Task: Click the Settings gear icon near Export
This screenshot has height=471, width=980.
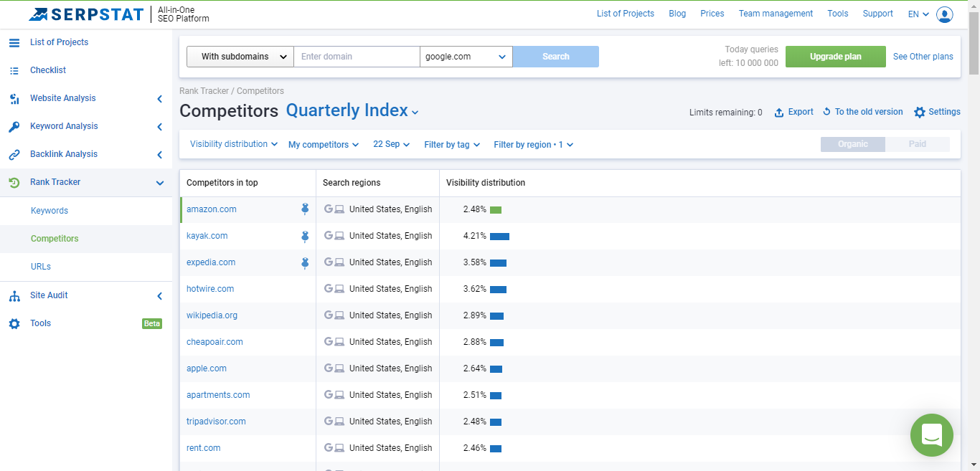Action: tap(920, 112)
